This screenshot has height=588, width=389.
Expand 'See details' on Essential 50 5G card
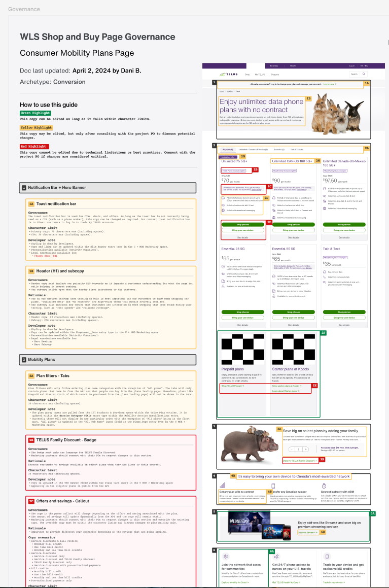[294, 325]
